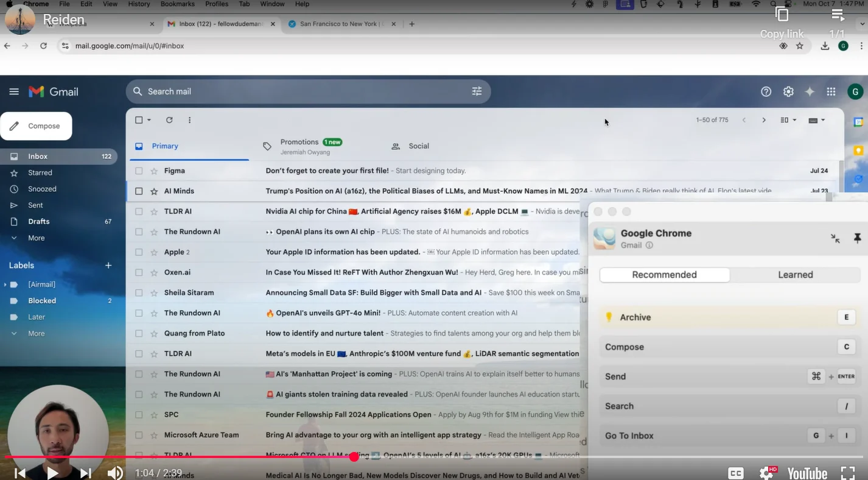Viewport: 868px width, 480px height.
Task: Click the Gemini sparkle icon
Action: (810, 91)
